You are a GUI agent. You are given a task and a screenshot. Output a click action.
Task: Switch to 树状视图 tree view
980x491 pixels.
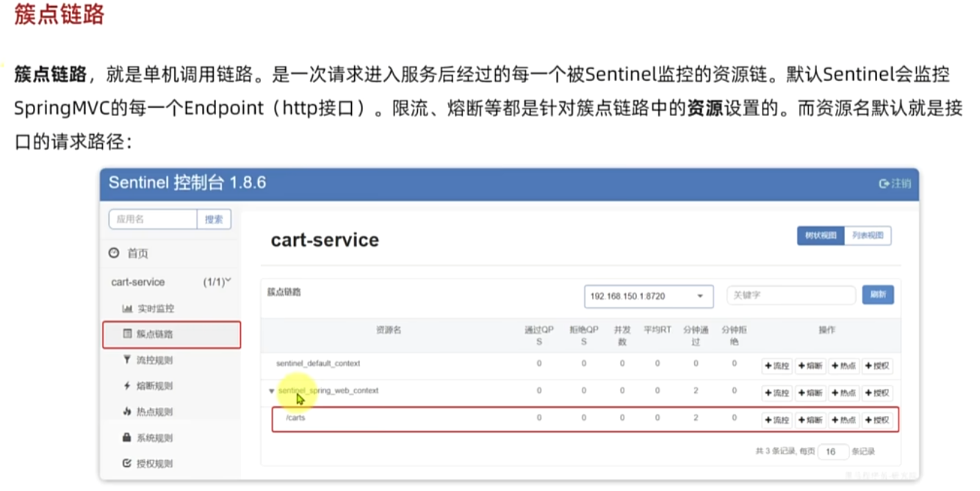tap(821, 236)
